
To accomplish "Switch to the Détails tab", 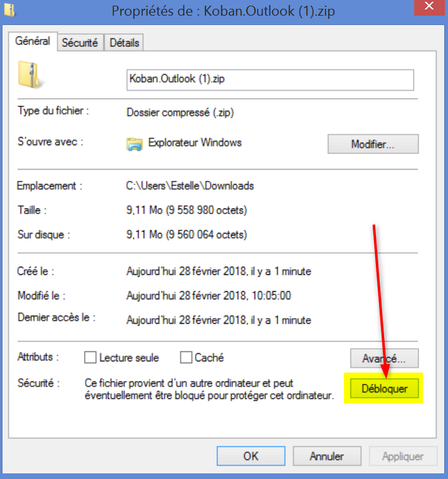I will click(x=124, y=43).
